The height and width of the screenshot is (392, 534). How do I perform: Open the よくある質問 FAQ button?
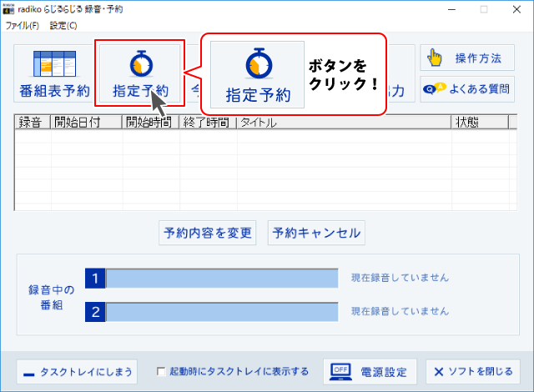pos(467,89)
